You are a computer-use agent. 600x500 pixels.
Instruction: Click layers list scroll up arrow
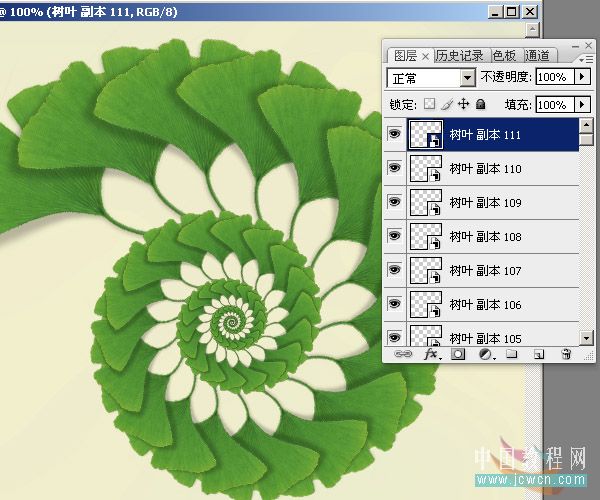pos(586,124)
